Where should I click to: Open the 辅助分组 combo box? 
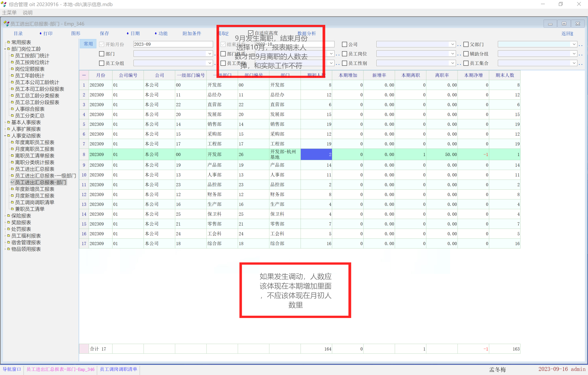(574, 54)
